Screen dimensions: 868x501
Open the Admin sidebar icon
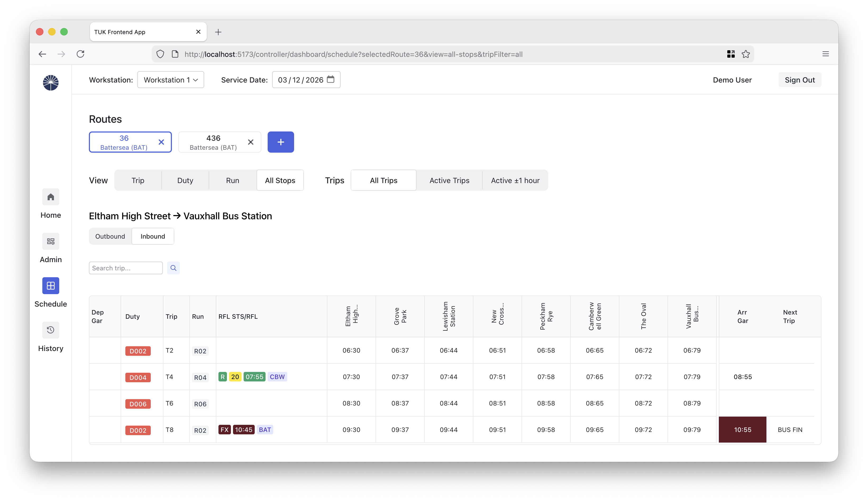click(51, 241)
